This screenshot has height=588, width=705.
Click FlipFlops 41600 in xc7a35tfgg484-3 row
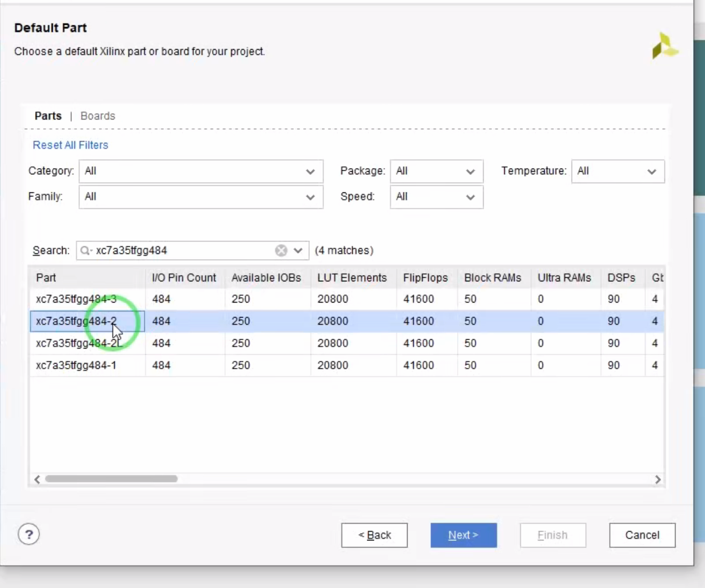click(418, 299)
